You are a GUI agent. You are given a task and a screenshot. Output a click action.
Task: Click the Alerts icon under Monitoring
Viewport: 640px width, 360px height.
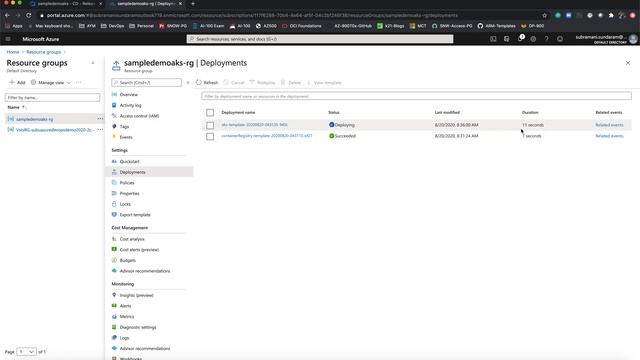pos(114,305)
